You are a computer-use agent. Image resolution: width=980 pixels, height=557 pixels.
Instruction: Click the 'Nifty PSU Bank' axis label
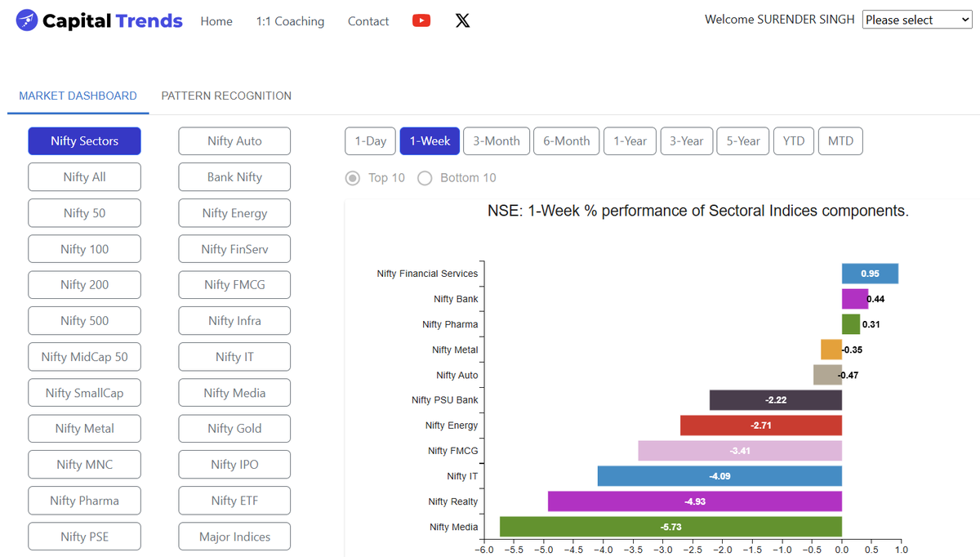(x=445, y=400)
